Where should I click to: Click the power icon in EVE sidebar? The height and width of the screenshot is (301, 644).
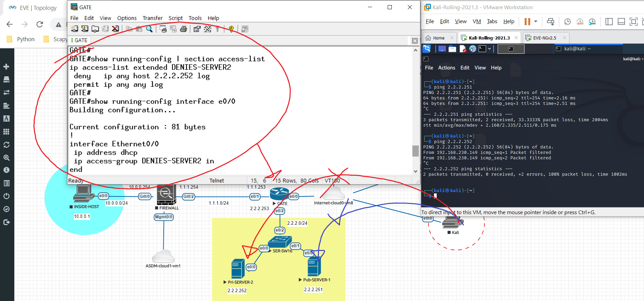pyautogui.click(x=6, y=196)
